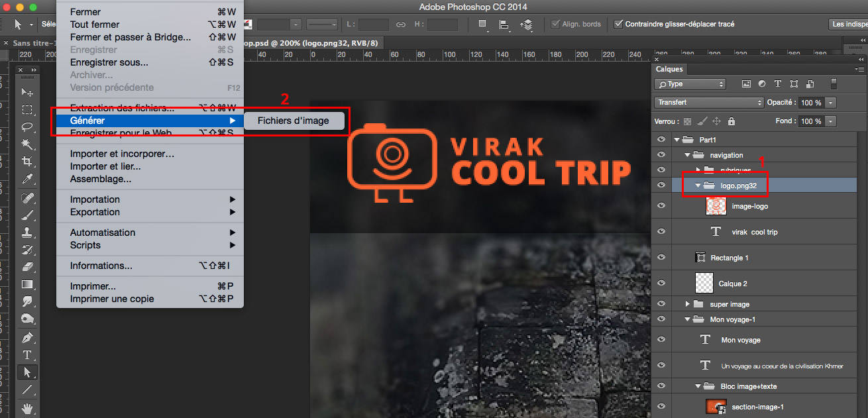Collapse the Bloc image+texte group

(698, 386)
